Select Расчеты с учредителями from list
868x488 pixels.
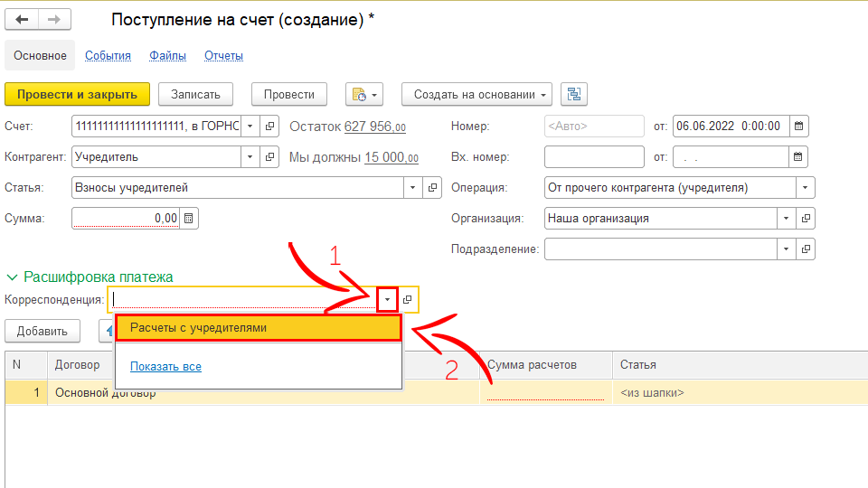tap(258, 328)
